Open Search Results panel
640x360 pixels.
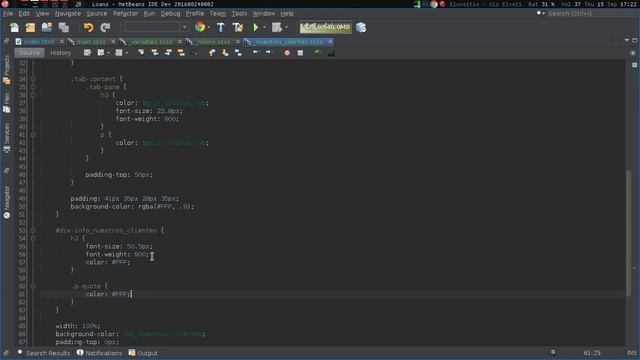[44, 353]
